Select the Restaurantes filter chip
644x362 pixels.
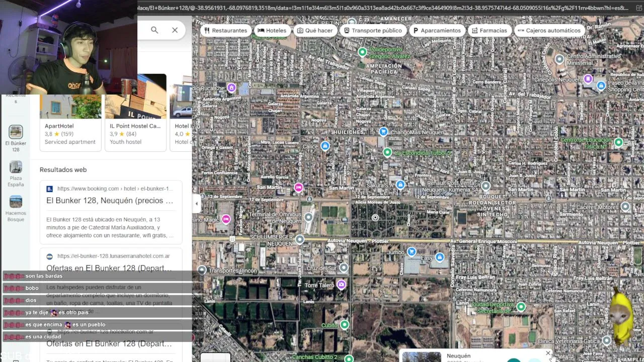click(225, 30)
